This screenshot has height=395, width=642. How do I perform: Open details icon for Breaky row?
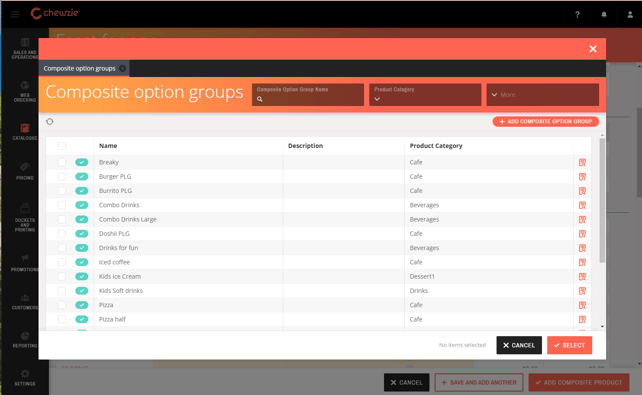[582, 163]
